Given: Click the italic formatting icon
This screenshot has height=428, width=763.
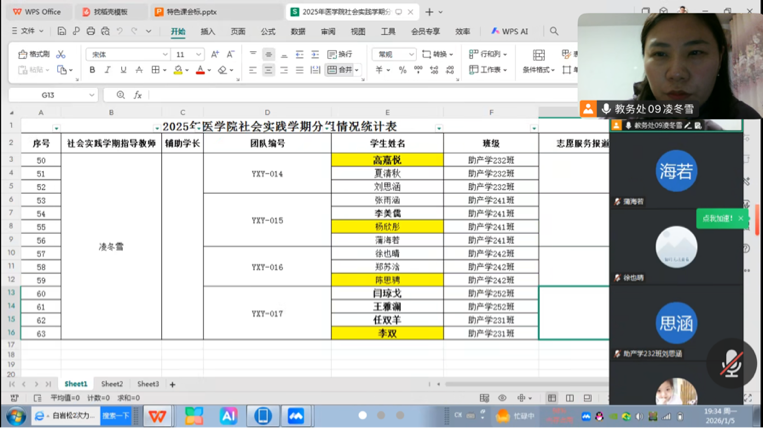Looking at the screenshot, I should click(107, 70).
